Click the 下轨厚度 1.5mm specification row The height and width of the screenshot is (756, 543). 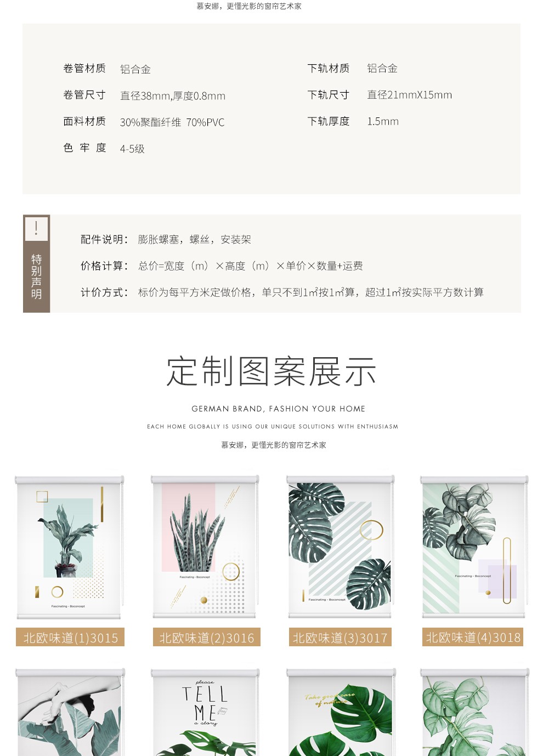353,121
